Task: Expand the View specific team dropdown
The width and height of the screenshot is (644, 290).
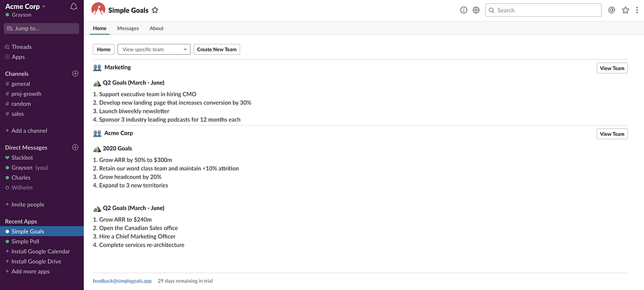Action: click(x=154, y=50)
